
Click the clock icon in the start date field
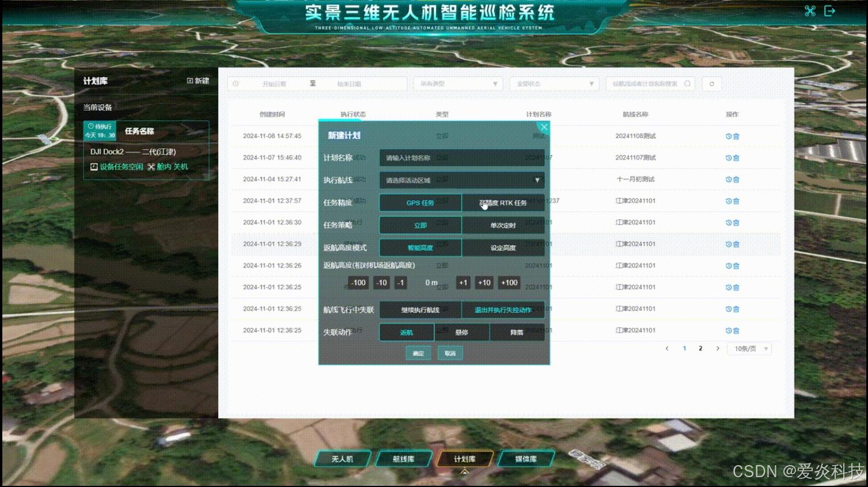[x=236, y=84]
